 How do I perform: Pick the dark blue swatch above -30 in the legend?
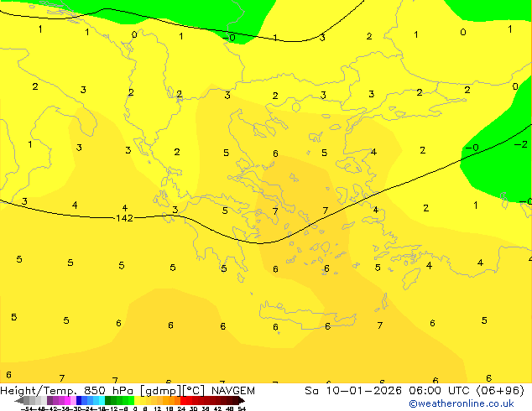[79, 400]
